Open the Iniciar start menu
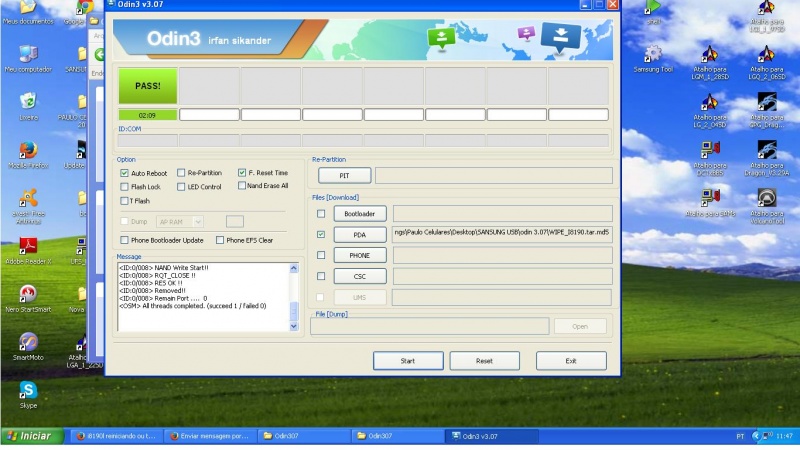Image resolution: width=800 pixels, height=450 pixels. [x=32, y=436]
